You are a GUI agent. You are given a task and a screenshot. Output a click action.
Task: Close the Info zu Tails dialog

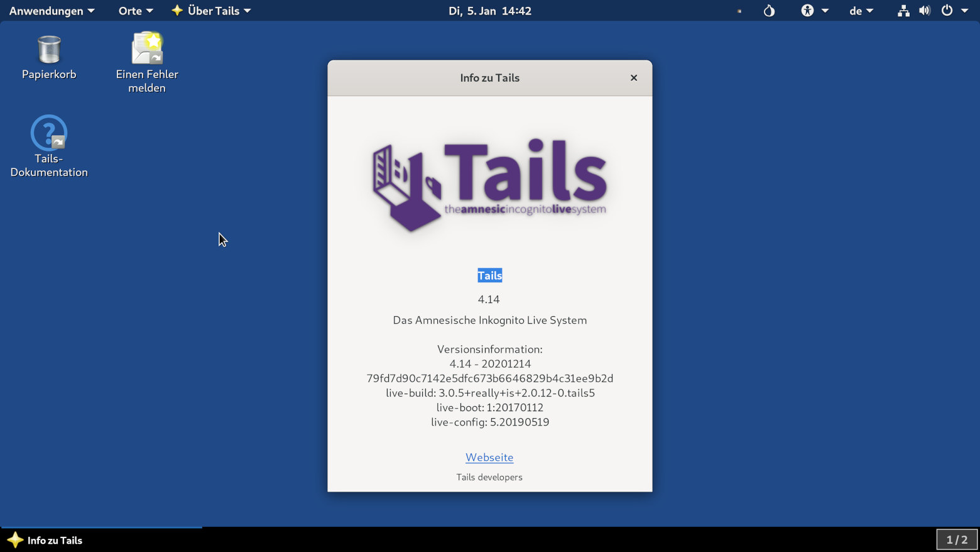tap(634, 78)
